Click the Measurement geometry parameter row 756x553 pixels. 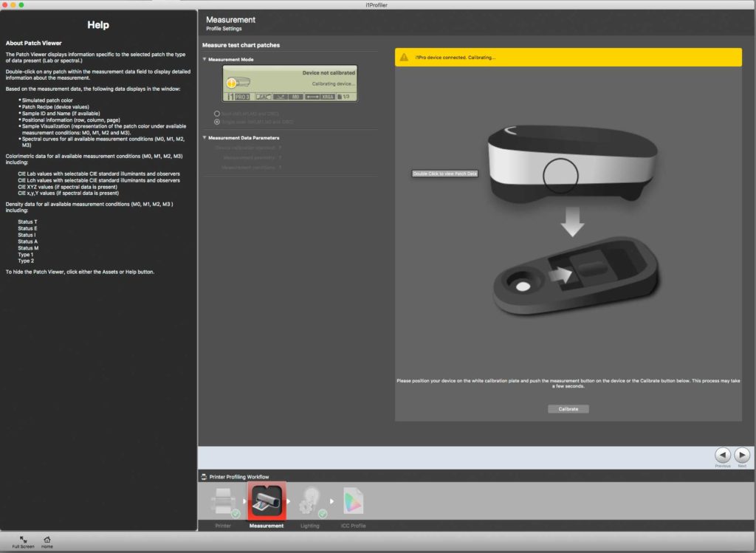252,157
